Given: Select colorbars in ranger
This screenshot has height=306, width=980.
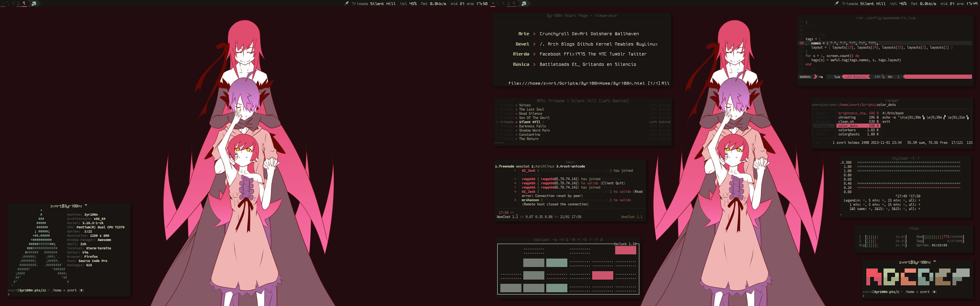Looking at the screenshot, I should tap(858, 130).
